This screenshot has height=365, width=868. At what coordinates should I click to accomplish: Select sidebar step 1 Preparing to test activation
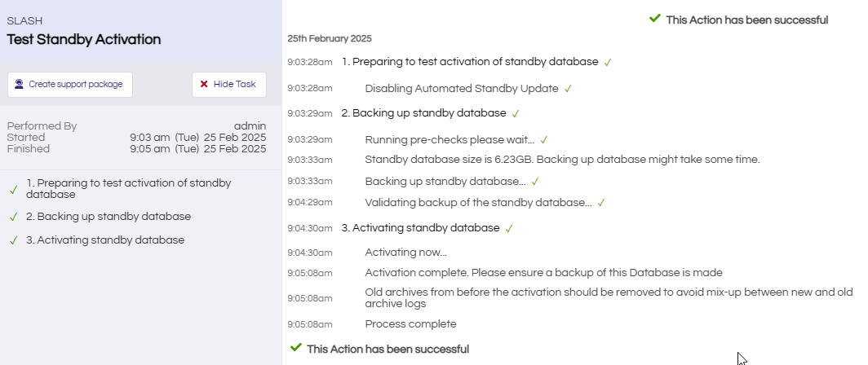[x=128, y=188]
